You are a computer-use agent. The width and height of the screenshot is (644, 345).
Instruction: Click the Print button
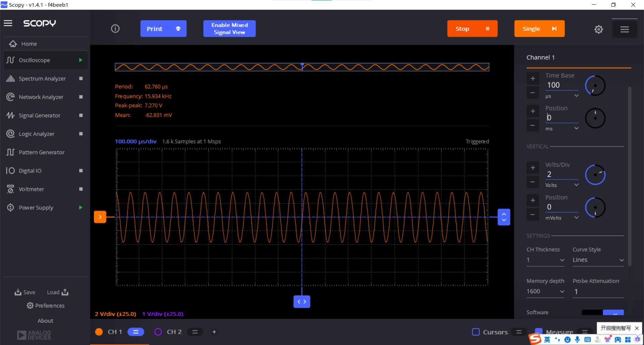163,29
